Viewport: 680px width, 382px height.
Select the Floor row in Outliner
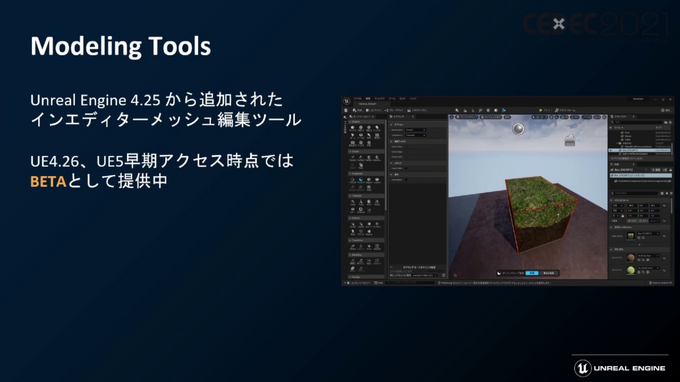tap(640, 133)
